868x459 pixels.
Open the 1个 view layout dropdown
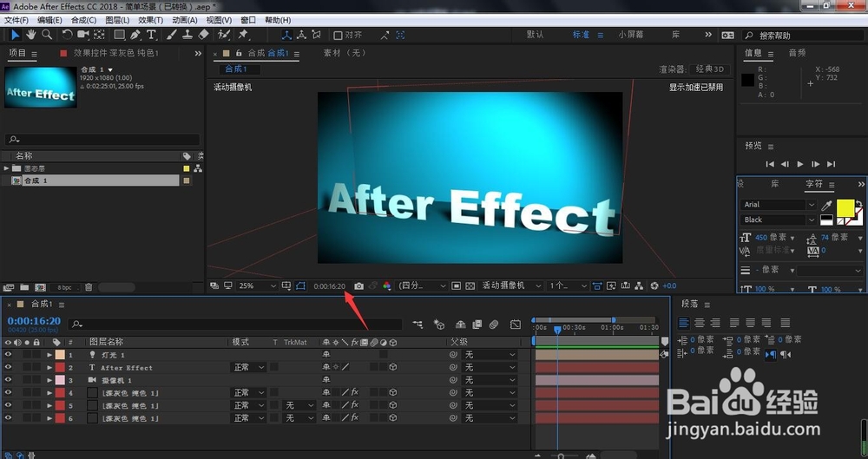point(568,285)
